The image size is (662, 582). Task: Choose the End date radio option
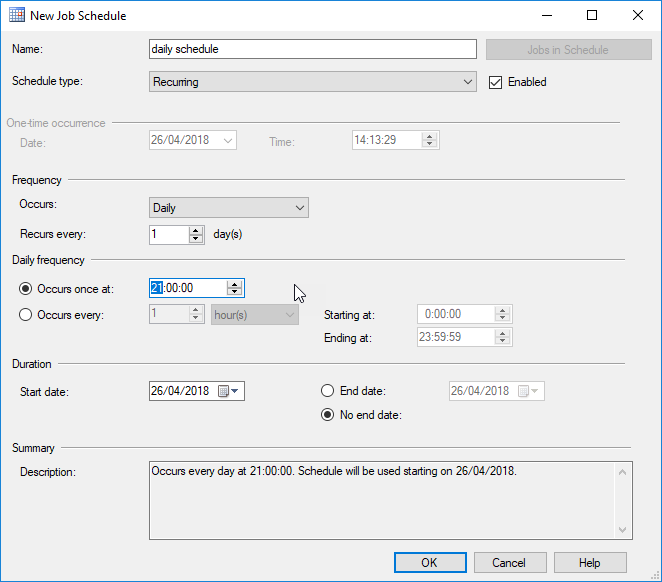[327, 391]
